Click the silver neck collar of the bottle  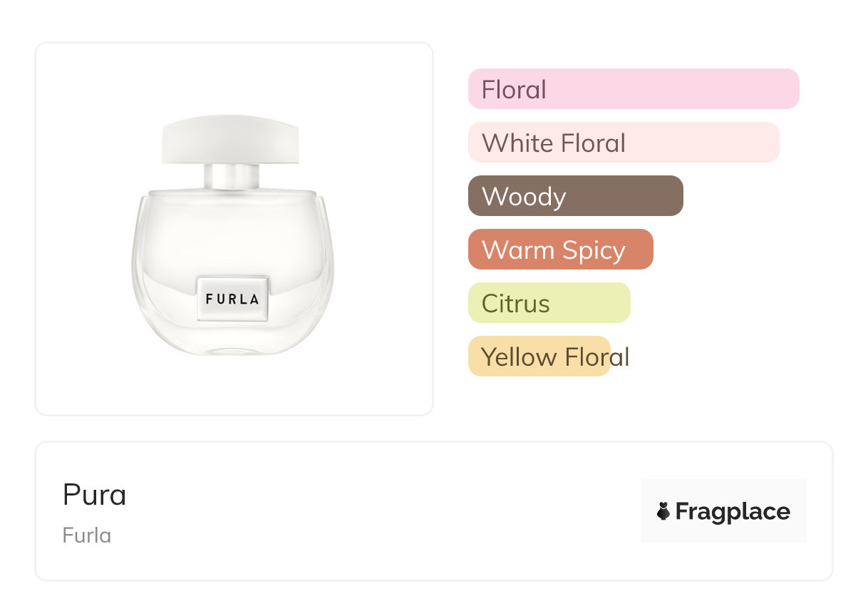coord(232,175)
